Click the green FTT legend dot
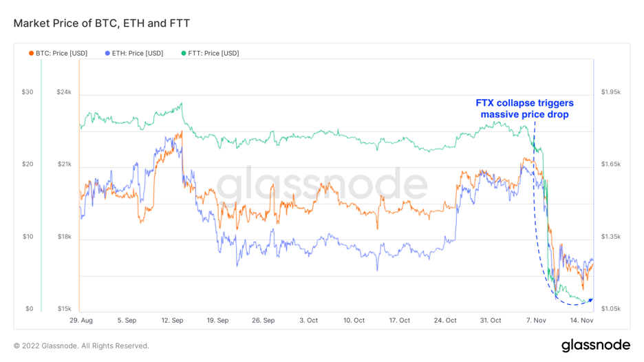 tap(184, 53)
